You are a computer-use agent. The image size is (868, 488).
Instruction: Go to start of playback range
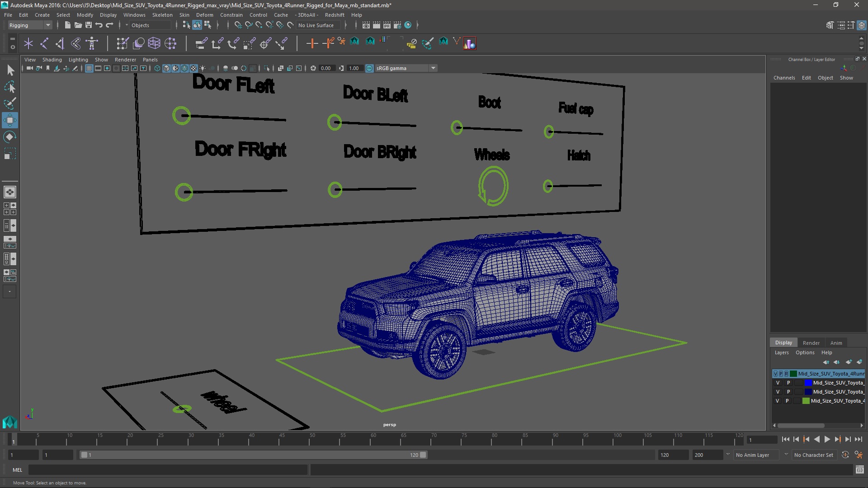pos(785,439)
